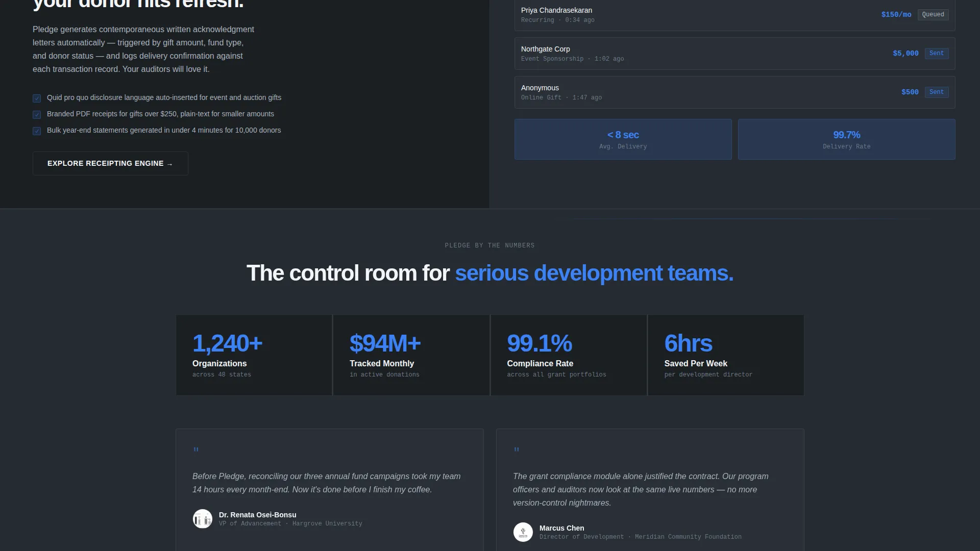Click the 6hrs Saved Per Week card

click(726, 355)
